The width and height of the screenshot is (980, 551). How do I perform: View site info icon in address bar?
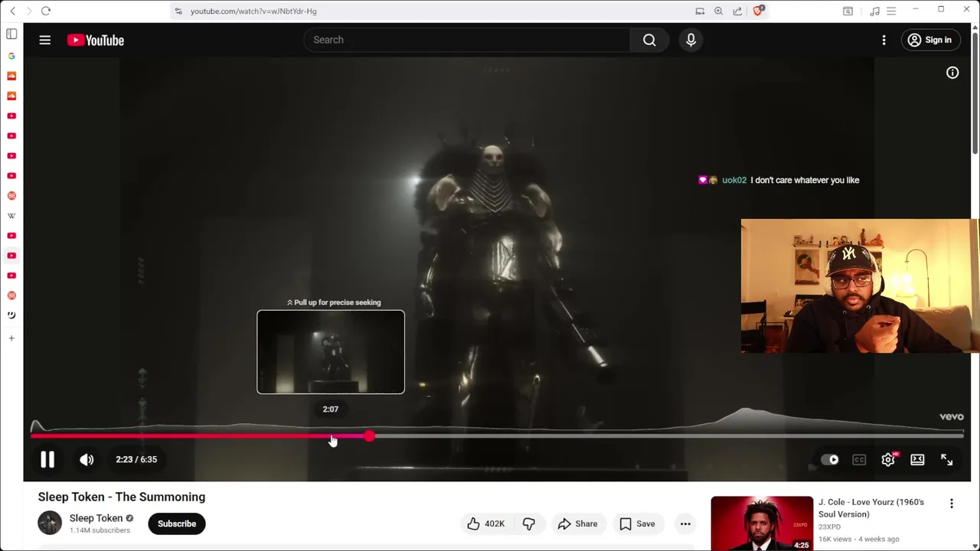pyautogui.click(x=178, y=11)
